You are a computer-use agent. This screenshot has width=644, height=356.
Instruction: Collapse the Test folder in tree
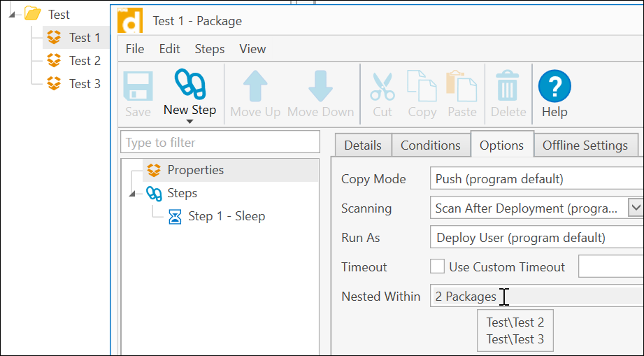pos(13,15)
